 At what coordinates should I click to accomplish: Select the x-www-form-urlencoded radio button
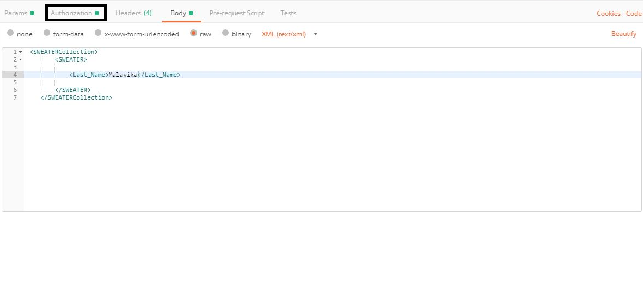pos(98,33)
